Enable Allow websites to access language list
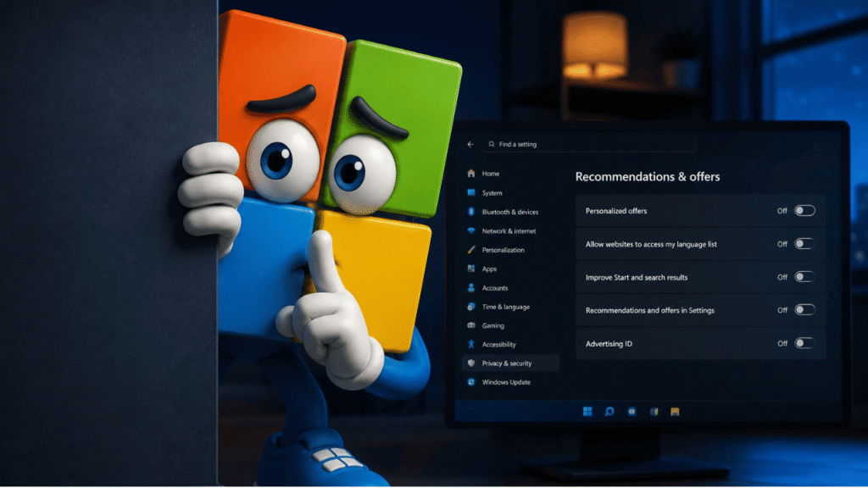 tap(804, 244)
